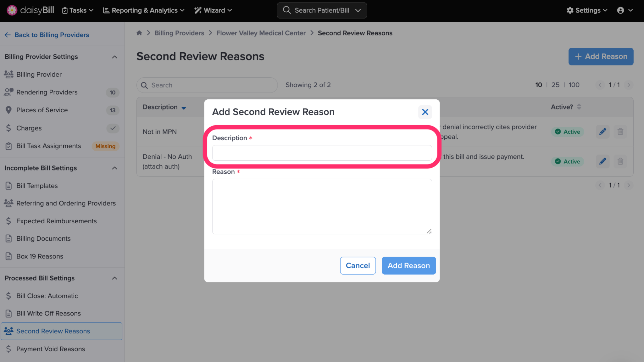Screen dimensions: 644x362
Task: Click the daisyBill flower logo
Action: [x=12, y=10]
